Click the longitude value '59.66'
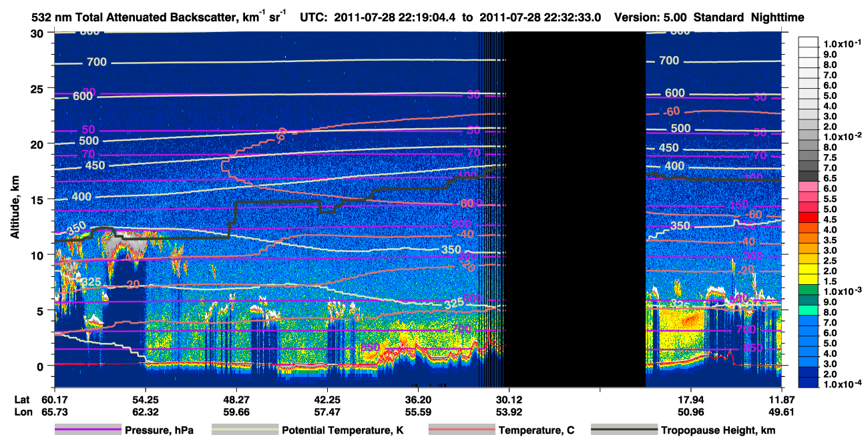 [236, 412]
